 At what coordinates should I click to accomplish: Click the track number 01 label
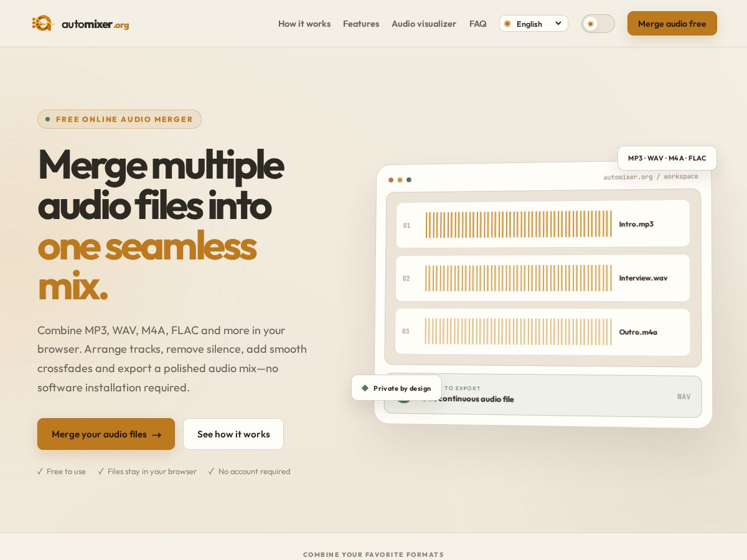[406, 225]
